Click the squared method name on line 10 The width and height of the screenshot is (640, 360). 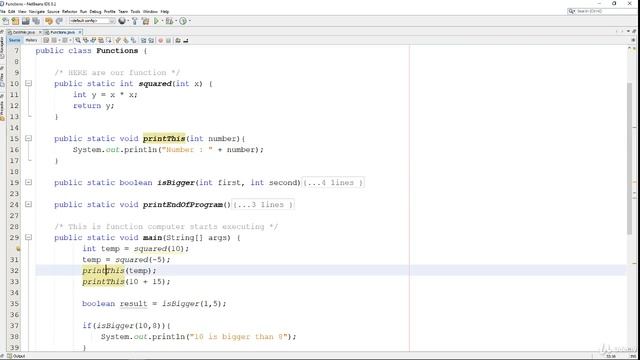tap(155, 84)
